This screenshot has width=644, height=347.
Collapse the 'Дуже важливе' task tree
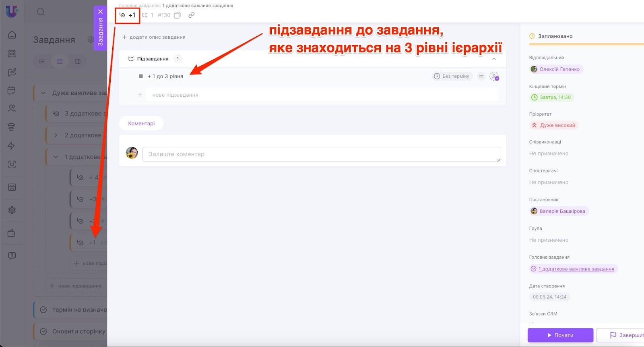click(43, 93)
